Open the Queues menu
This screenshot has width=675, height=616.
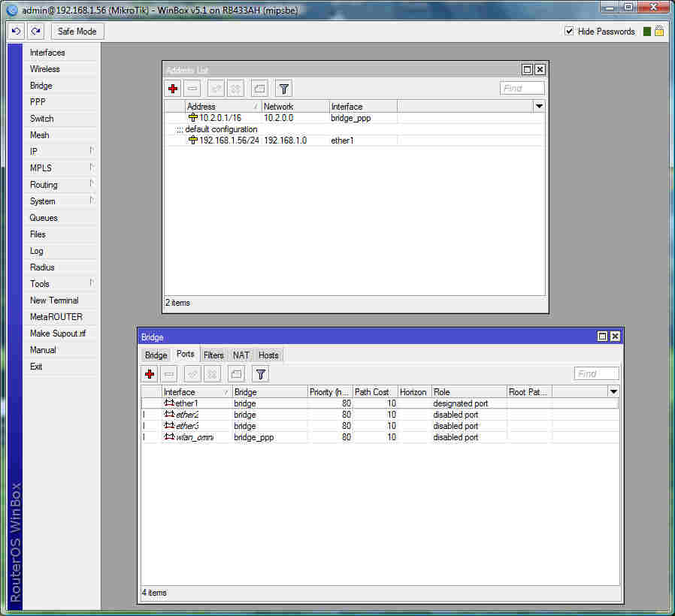[x=59, y=218]
